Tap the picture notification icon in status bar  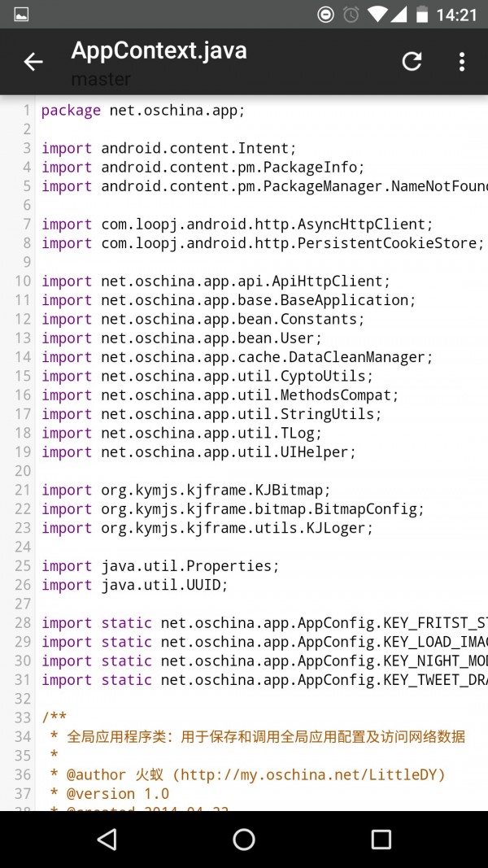[x=22, y=14]
